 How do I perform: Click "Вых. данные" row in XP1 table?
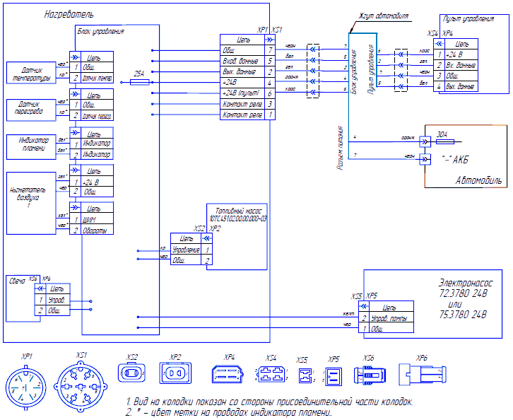coord(247,71)
